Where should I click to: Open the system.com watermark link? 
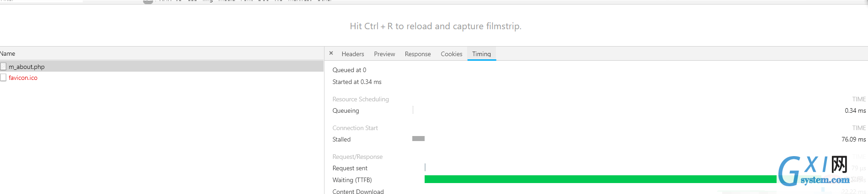825,180
